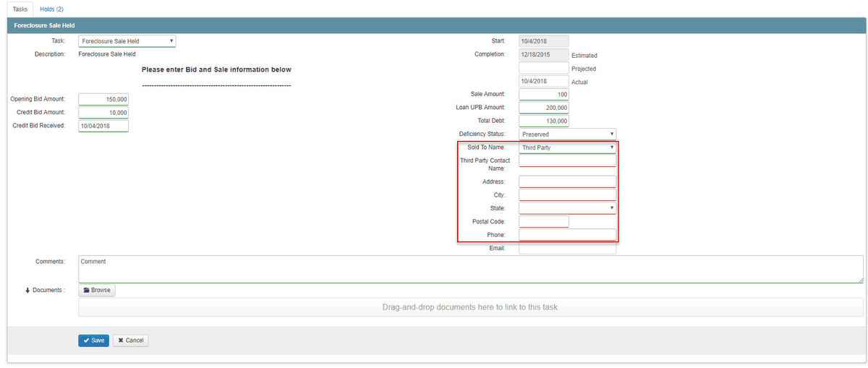Open the Task dropdown showing Foreclosure Sale Held

coord(127,41)
